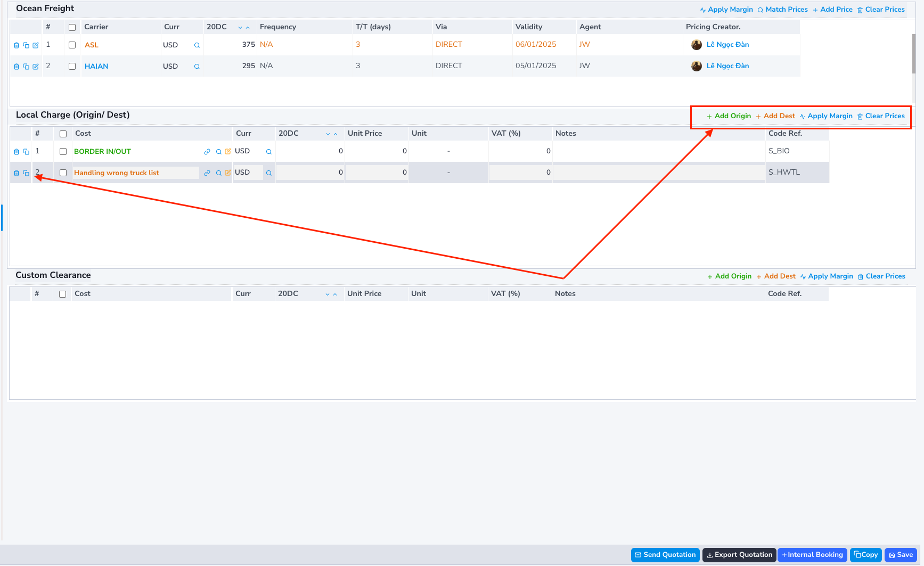The width and height of the screenshot is (924, 566).
Task: Duplicate the Handling wrong truck list row
Action: [x=26, y=173]
